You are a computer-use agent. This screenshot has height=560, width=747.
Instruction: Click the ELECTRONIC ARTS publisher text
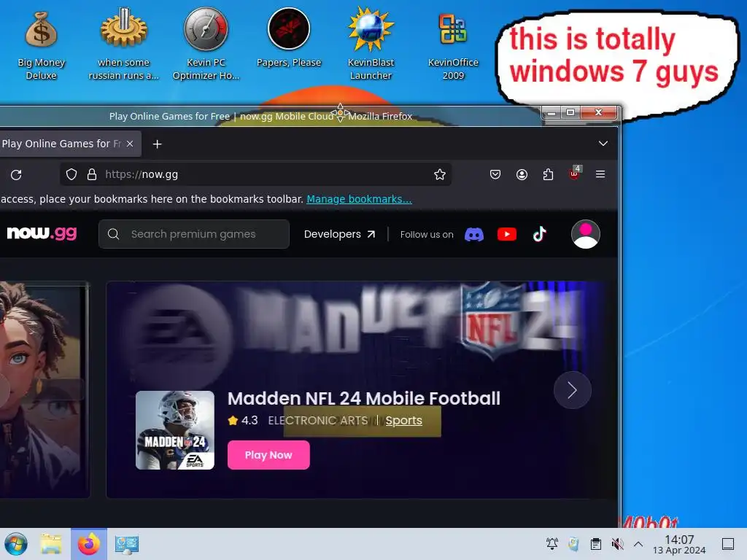point(318,421)
